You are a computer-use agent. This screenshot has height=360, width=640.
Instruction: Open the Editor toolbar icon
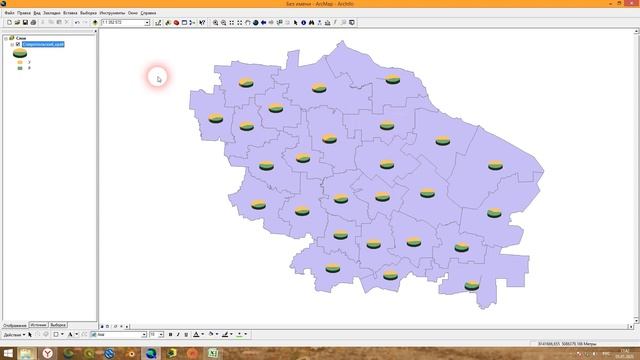click(x=158, y=23)
